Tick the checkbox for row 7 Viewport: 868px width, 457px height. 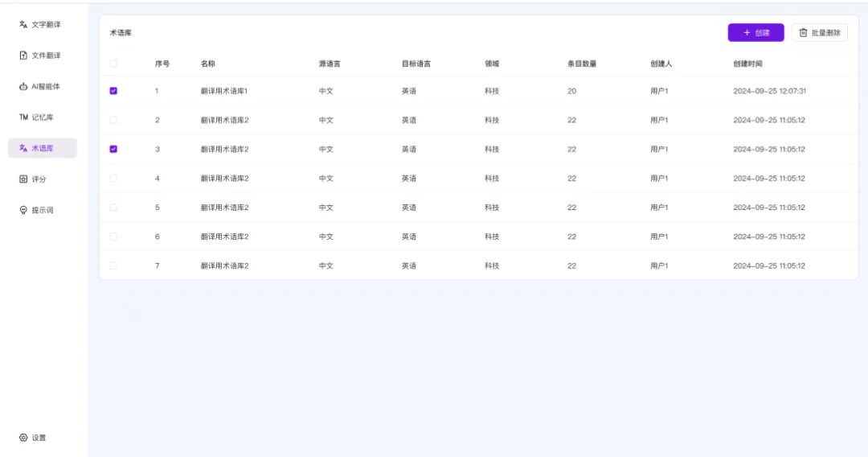pos(113,266)
